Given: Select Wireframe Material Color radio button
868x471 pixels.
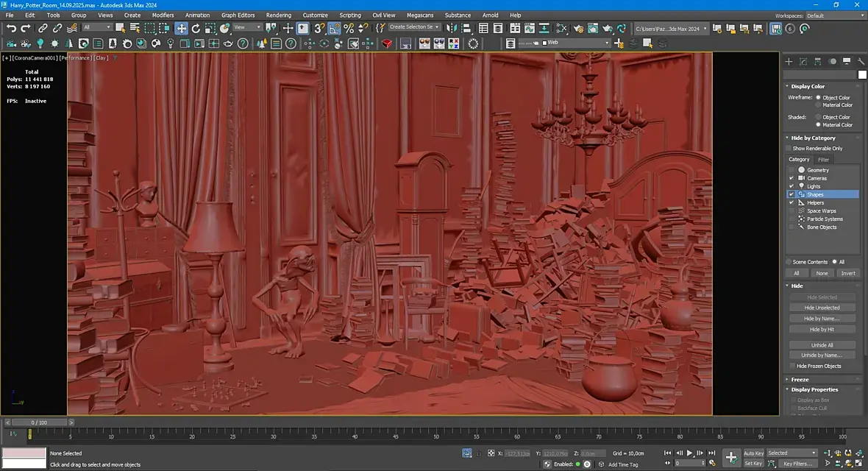Looking at the screenshot, I should click(818, 105).
